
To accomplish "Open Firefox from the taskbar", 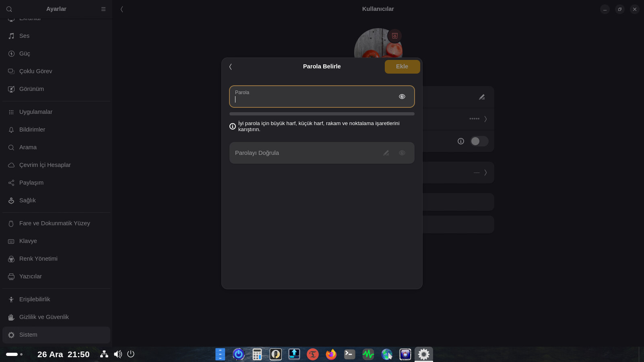I will [331, 354].
